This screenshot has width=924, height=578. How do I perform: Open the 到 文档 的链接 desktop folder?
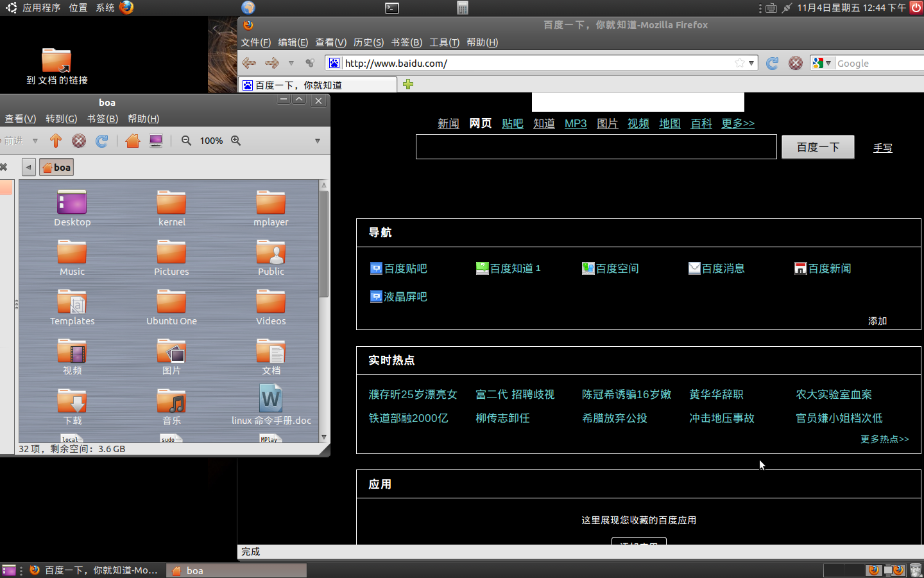56,60
